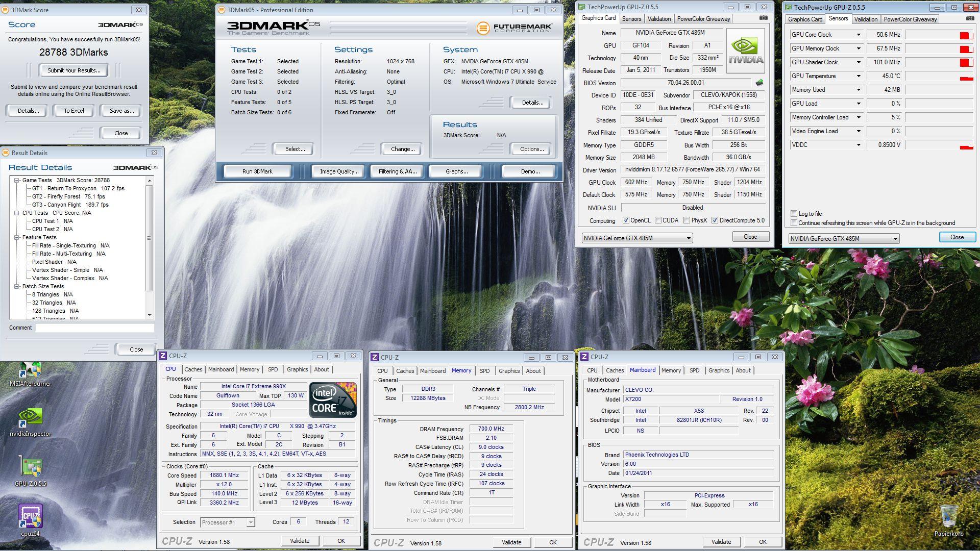The width and height of the screenshot is (980, 551).
Task: Click the GPU-Z Sensors window title icon
Action: tap(788, 8)
